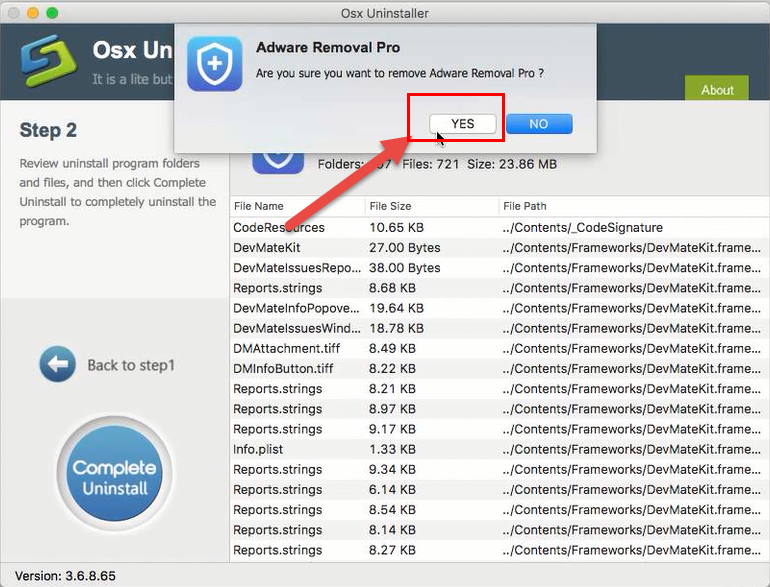The image size is (770, 587).
Task: Cancel removal with the NO button
Action: tap(539, 124)
